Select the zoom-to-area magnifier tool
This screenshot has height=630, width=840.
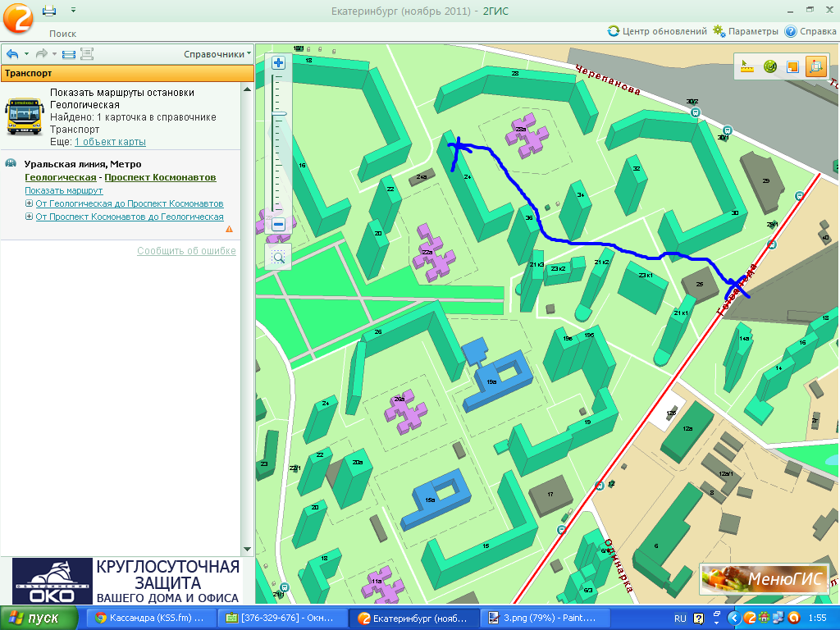click(x=279, y=258)
